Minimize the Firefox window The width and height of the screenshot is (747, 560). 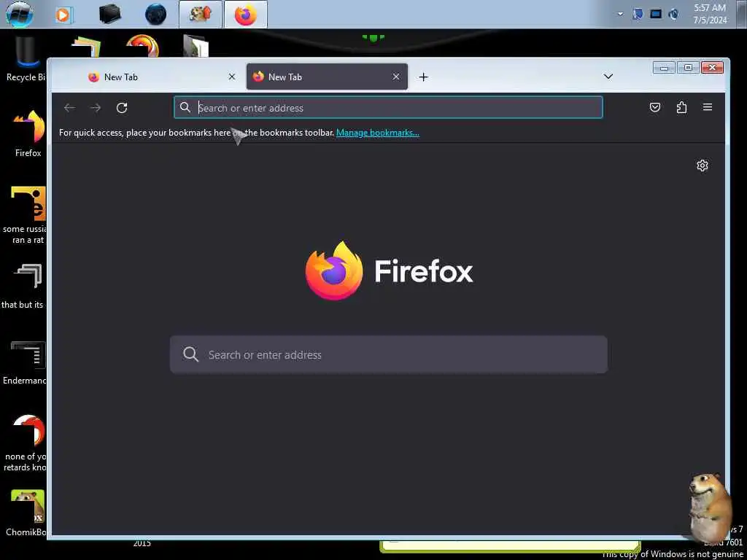point(664,68)
